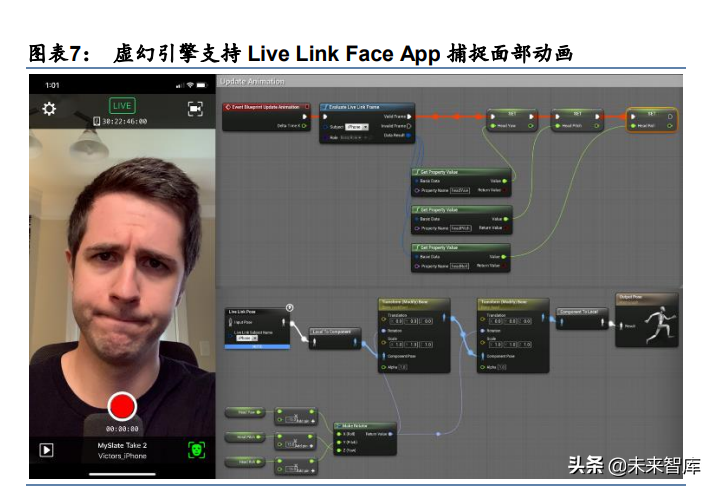Click the Delta Time X output pin
Viewport: 715px width, 490px height.
[x=304, y=125]
